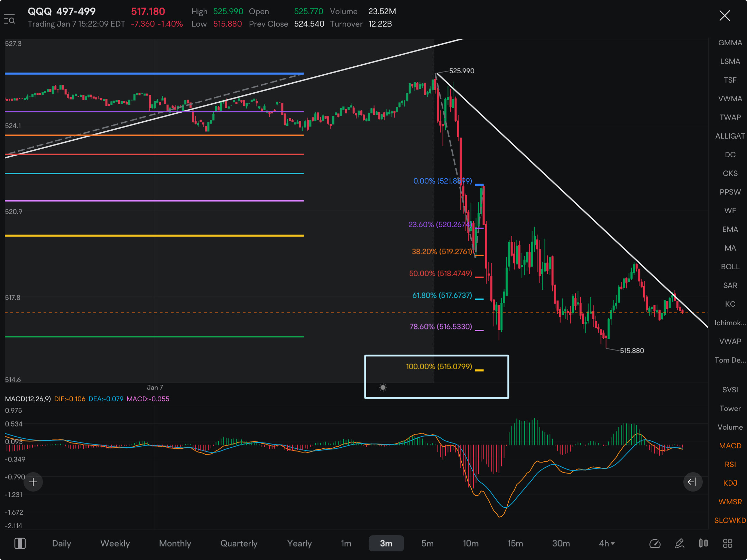Open the grid more-options icon
Screen dimensions: 747x560
click(728, 543)
